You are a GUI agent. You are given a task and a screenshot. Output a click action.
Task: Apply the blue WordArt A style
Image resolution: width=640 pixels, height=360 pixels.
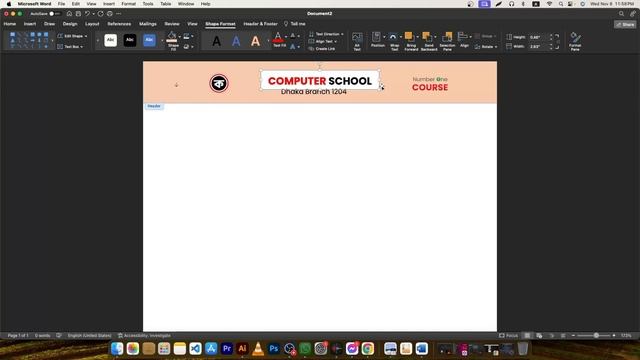click(x=236, y=41)
